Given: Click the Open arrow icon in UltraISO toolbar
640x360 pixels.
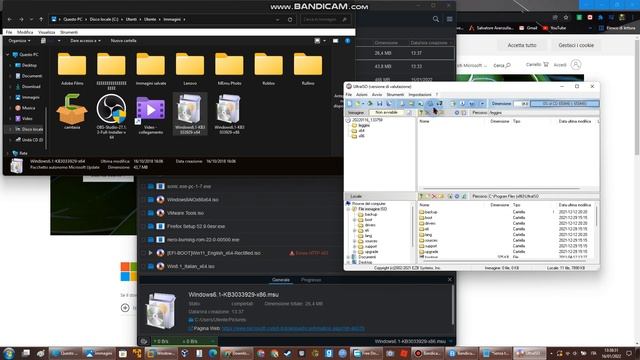Looking at the screenshot, I should (370, 104).
